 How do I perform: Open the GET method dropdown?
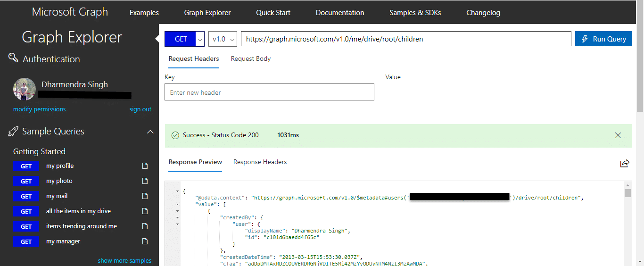(200, 39)
